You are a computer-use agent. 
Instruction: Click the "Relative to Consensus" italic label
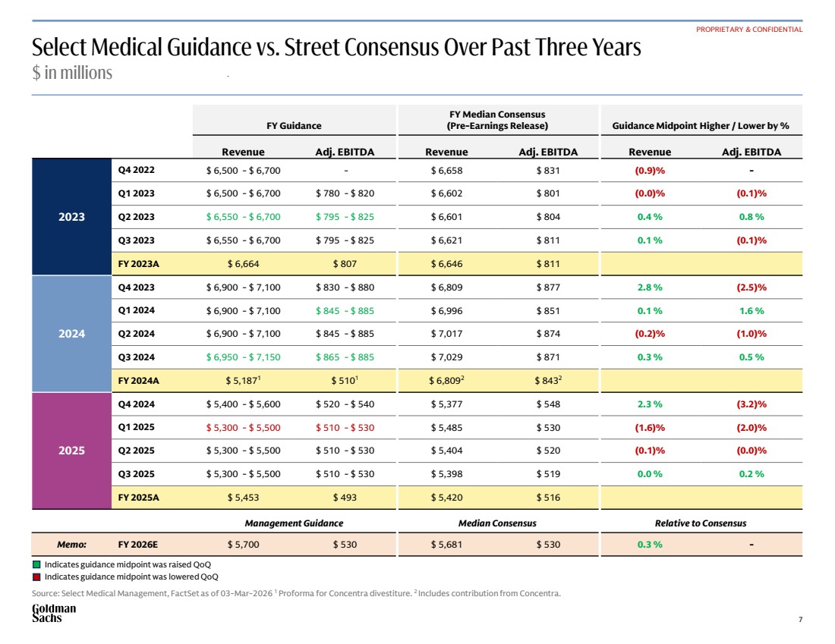coord(701,523)
